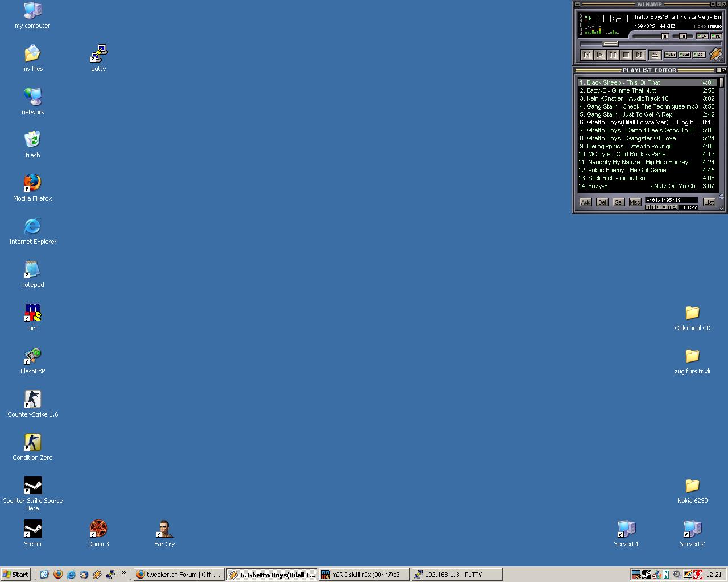Open the FlashFXP desktop shortcut
The image size is (728, 582).
coord(32,356)
